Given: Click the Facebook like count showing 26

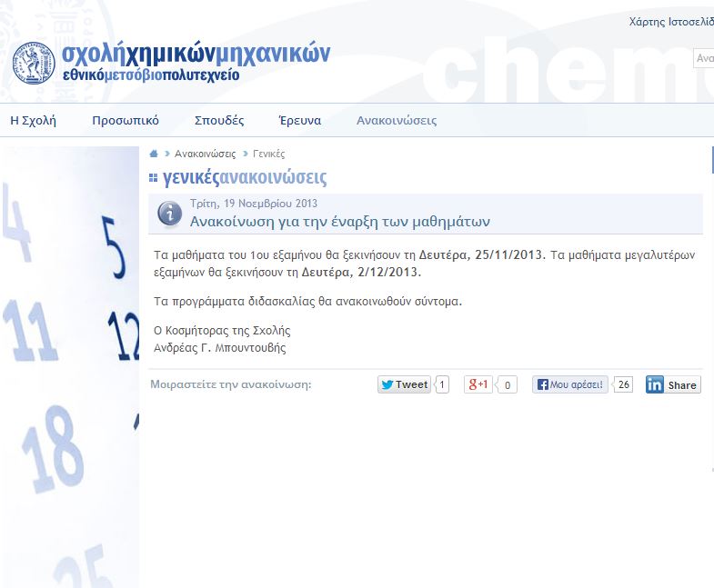Looking at the screenshot, I should click(x=623, y=384).
